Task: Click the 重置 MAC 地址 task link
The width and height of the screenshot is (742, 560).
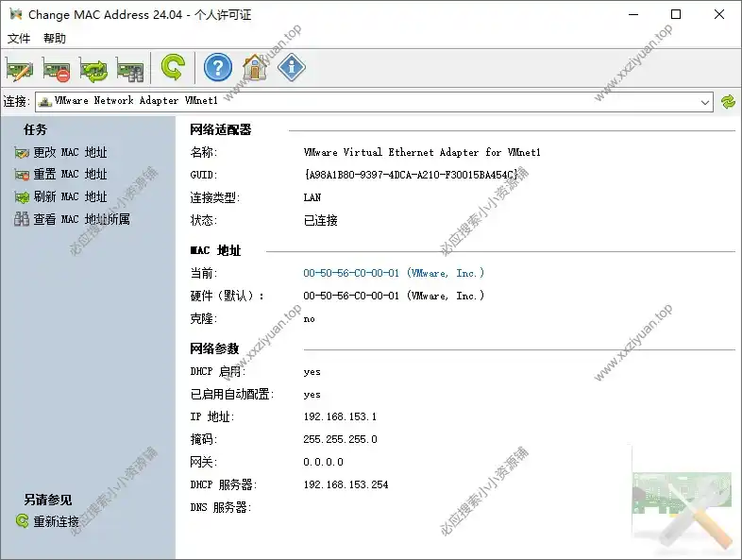Action: pyautogui.click(x=70, y=175)
